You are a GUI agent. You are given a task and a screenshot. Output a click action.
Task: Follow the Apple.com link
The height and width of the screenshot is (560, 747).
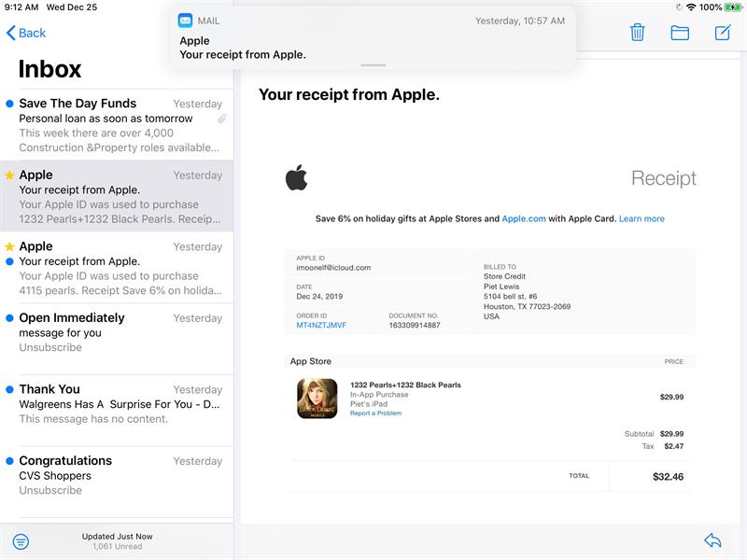pyautogui.click(x=524, y=218)
